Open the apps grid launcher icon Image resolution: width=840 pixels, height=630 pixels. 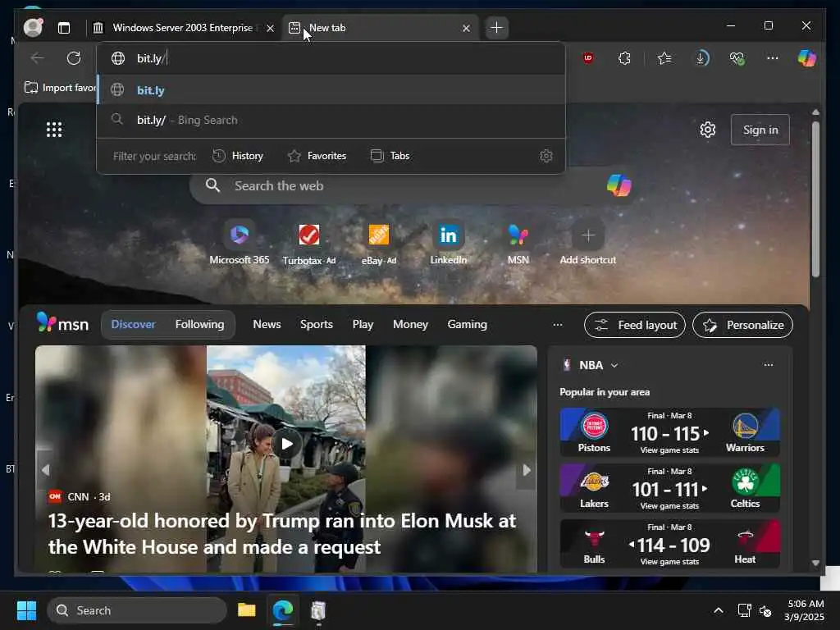point(54,130)
